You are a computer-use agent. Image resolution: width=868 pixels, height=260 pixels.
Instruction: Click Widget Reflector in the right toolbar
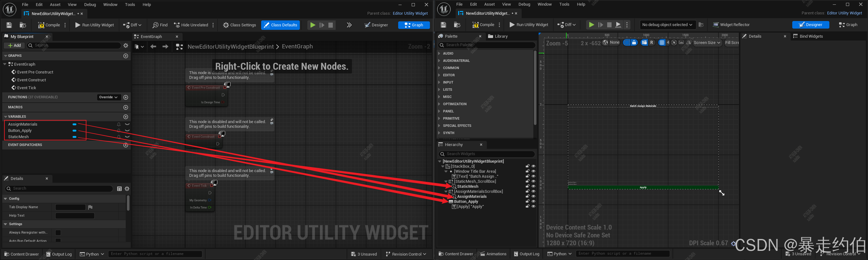tap(731, 24)
